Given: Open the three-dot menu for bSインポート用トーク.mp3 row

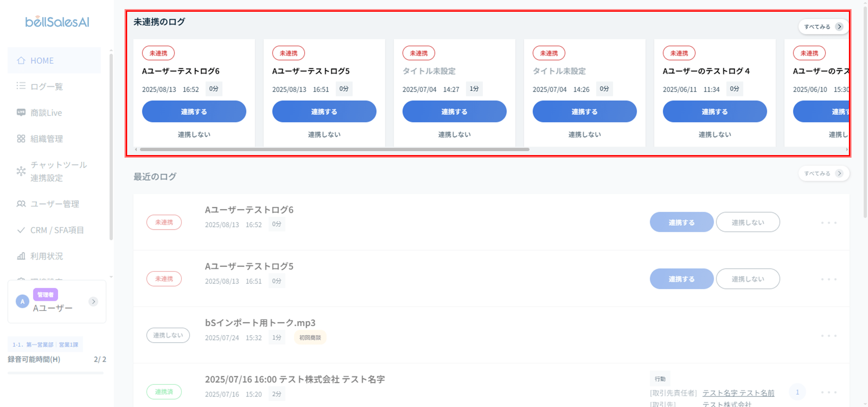Looking at the screenshot, I should click(x=829, y=336).
